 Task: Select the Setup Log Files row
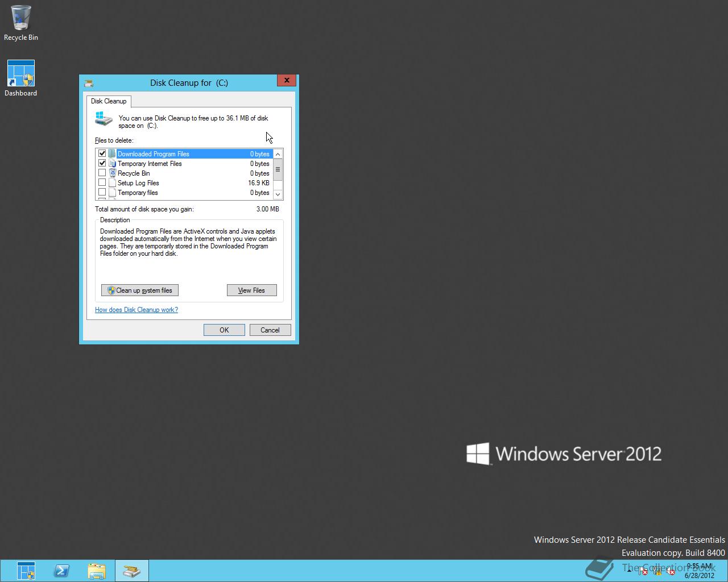pos(184,183)
